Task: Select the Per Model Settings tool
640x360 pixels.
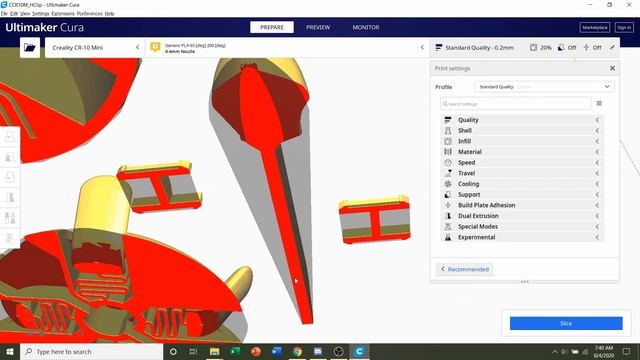Action: click(x=10, y=218)
